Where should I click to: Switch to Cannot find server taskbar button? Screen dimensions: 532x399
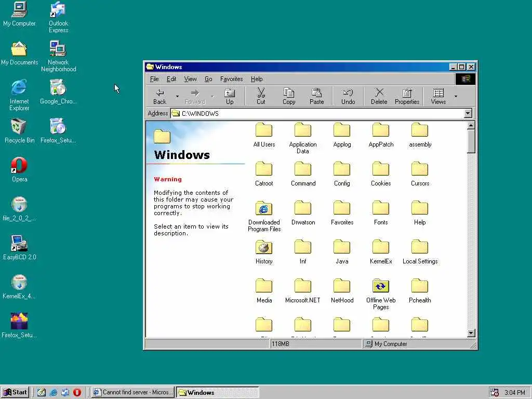click(132, 392)
